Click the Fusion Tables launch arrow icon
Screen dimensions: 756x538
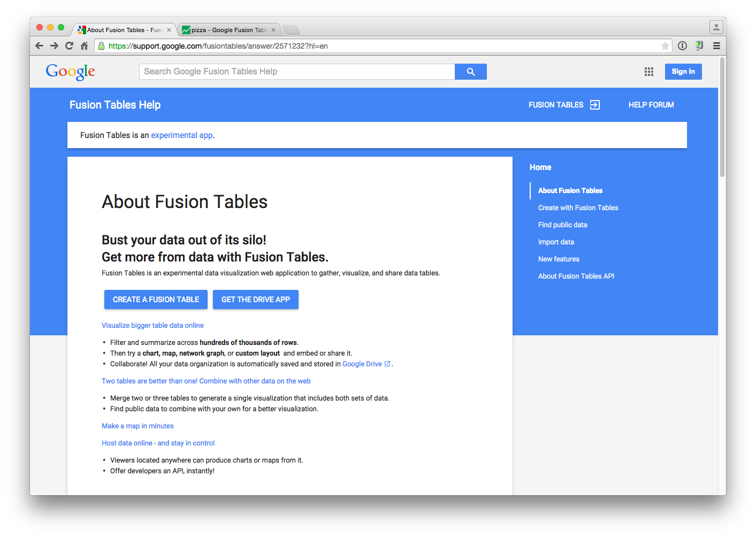click(595, 105)
